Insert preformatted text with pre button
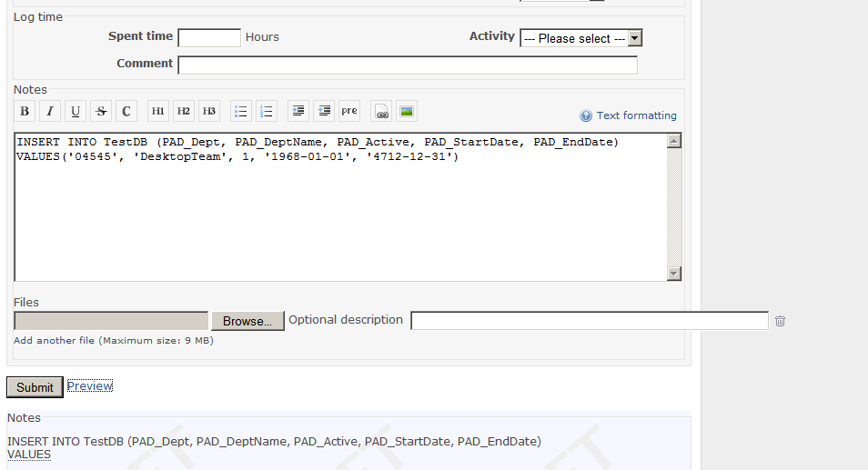868x470 pixels. click(349, 111)
